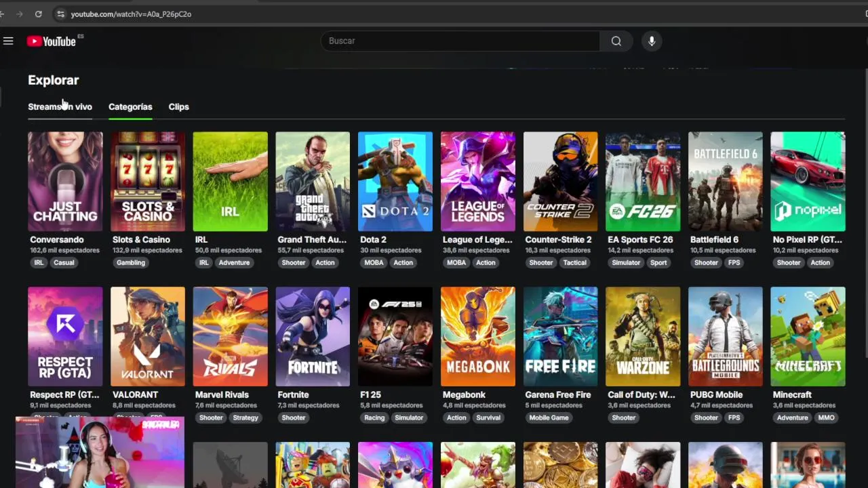
Task: Open Slots & Casino category cover
Action: point(148,182)
